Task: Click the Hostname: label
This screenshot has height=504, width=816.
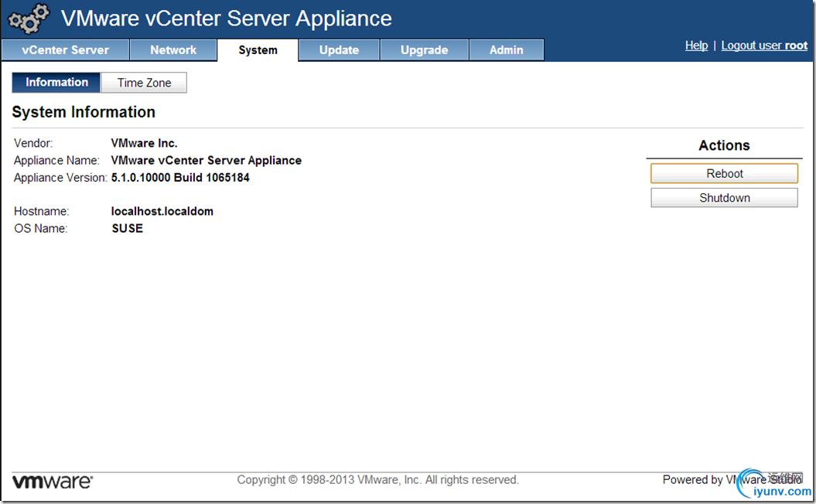Action: click(x=42, y=211)
